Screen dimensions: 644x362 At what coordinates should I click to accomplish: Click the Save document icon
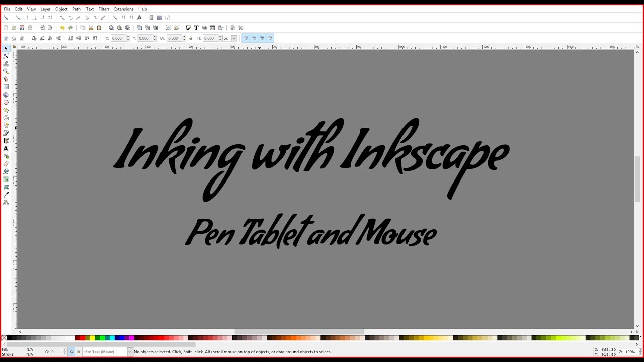[x=22, y=28]
